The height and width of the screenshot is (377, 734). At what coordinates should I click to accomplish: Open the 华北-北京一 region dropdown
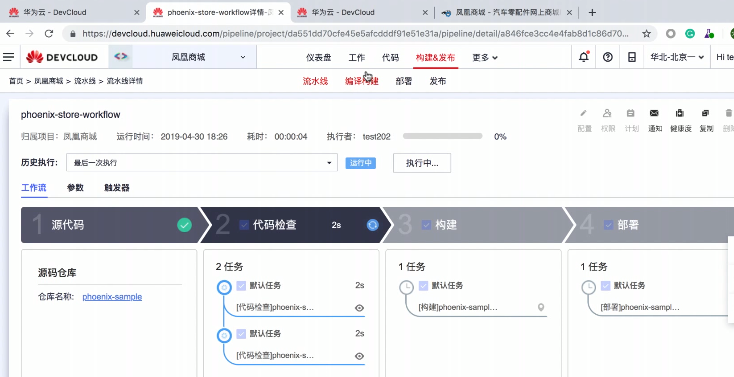point(677,57)
